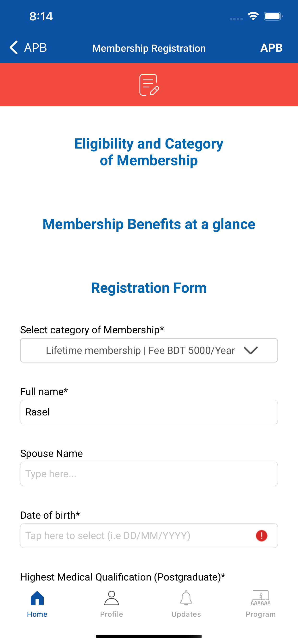The height and width of the screenshot is (644, 298).
Task: Open the membership category dropdown
Action: (149, 350)
